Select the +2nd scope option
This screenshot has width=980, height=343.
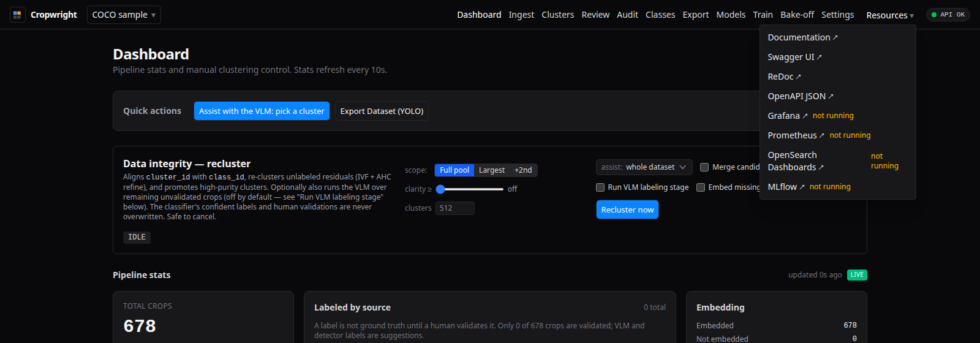[x=523, y=170]
